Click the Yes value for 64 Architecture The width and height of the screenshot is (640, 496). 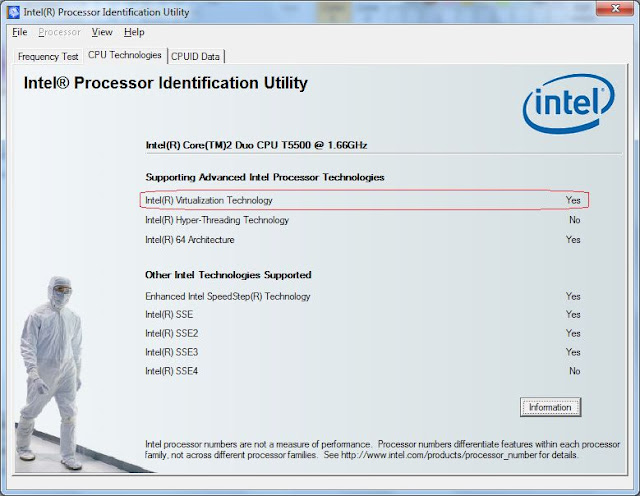[573, 240]
